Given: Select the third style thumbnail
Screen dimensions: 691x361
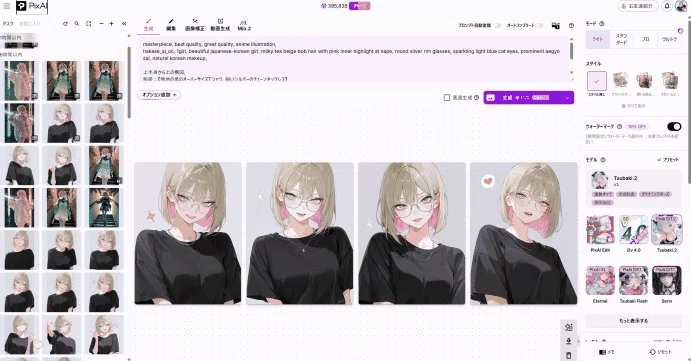Looking at the screenshot, I should 644,81.
